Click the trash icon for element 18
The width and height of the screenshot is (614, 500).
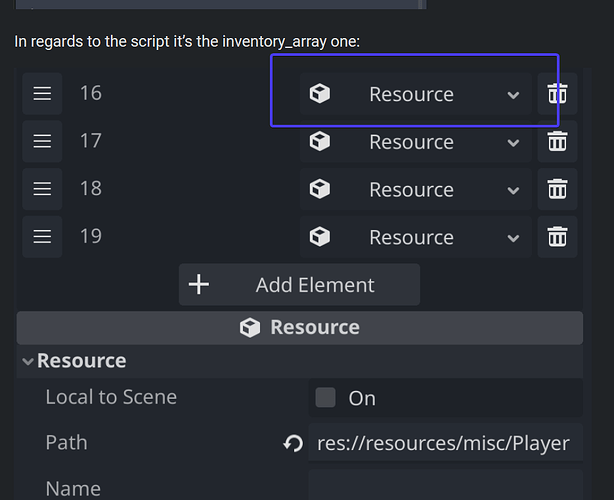click(x=557, y=189)
